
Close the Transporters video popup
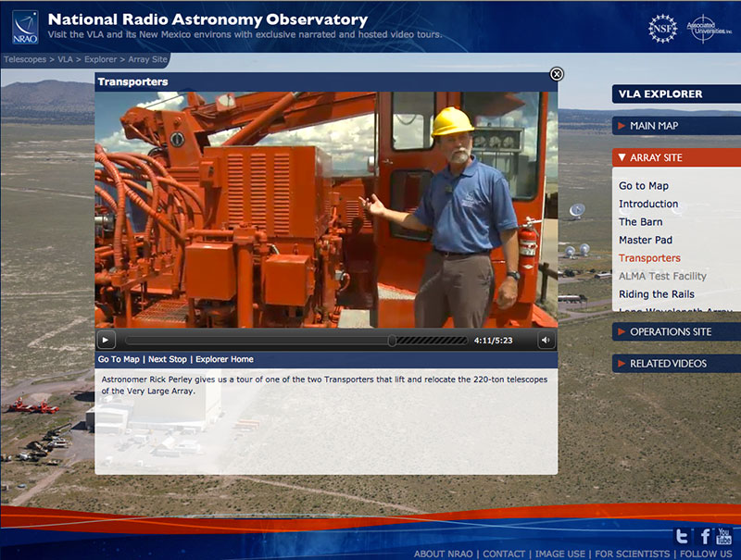pos(557,74)
